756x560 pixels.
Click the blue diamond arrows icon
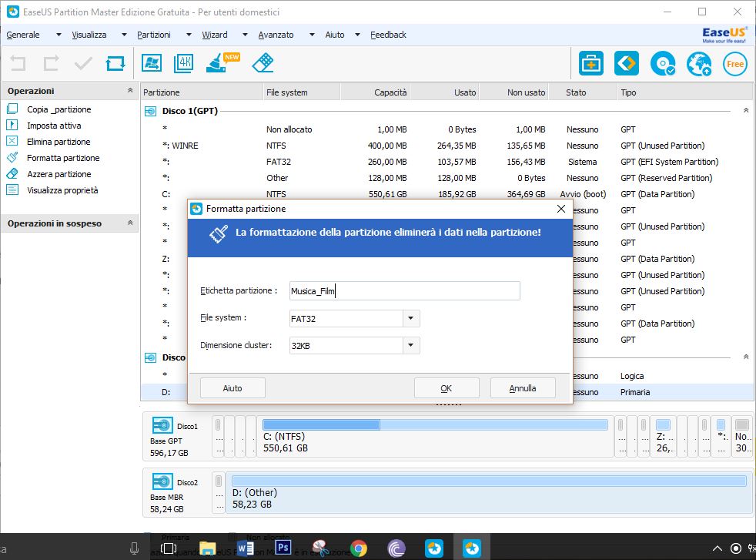click(627, 63)
